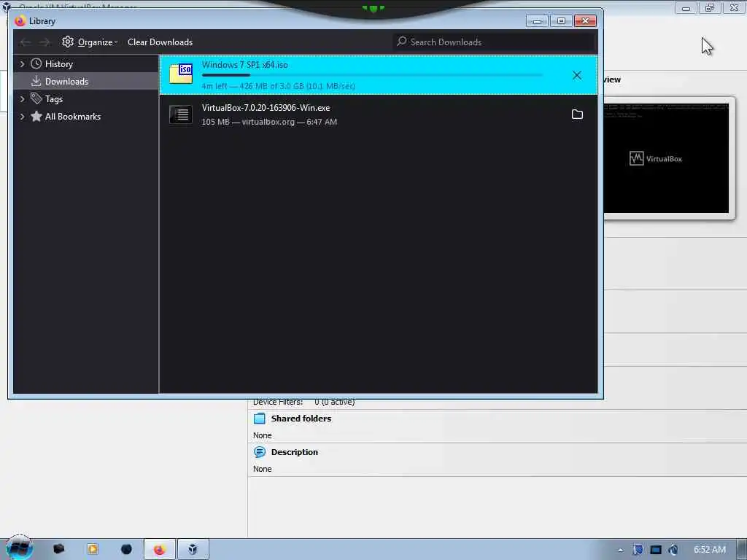Click the Firefox taskbar button
Viewport: 747px width, 560px height.
(160, 549)
